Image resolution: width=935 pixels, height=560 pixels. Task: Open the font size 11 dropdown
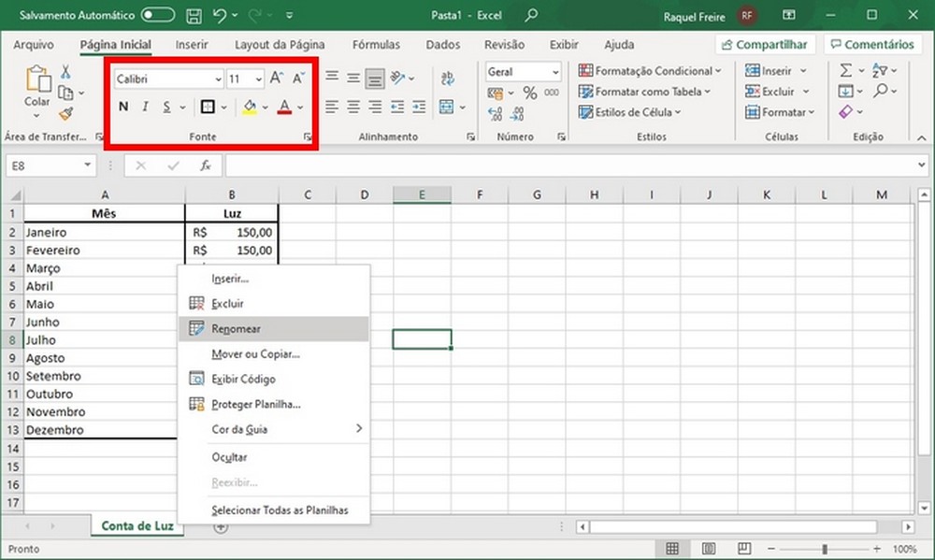pyautogui.click(x=259, y=79)
